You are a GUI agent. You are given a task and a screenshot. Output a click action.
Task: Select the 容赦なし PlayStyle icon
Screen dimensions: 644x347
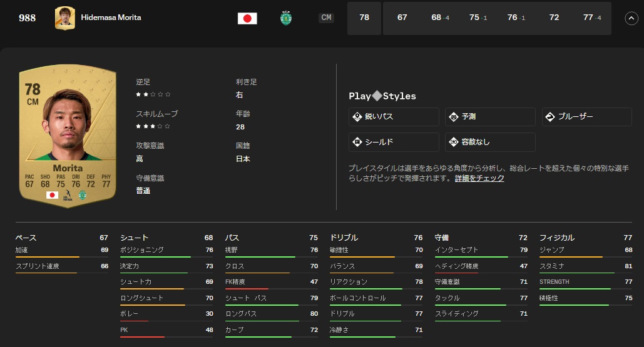coord(454,142)
